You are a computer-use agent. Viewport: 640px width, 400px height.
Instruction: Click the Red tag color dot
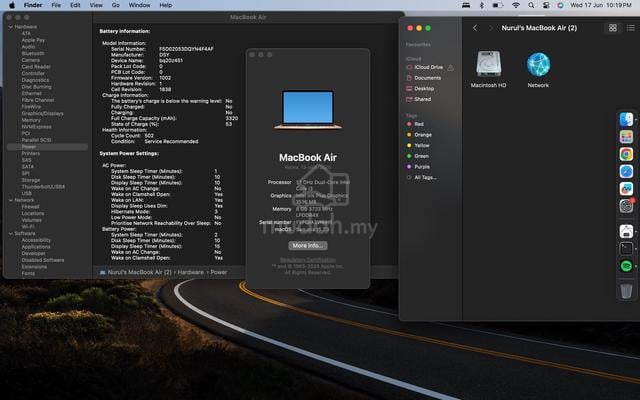pyautogui.click(x=409, y=124)
